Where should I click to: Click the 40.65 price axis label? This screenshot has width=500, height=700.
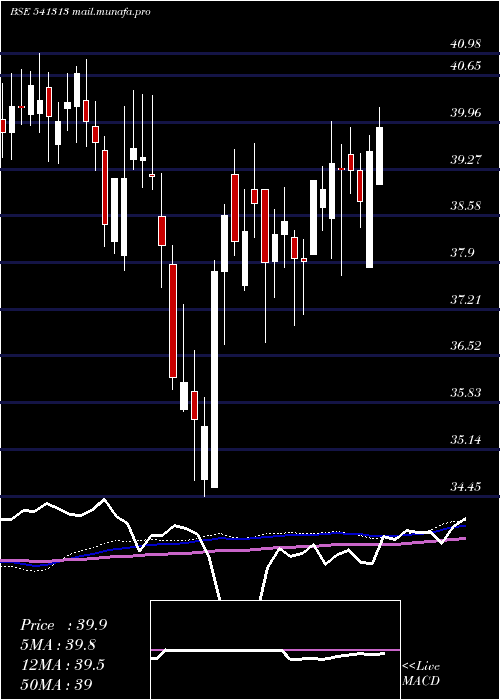[466, 66]
